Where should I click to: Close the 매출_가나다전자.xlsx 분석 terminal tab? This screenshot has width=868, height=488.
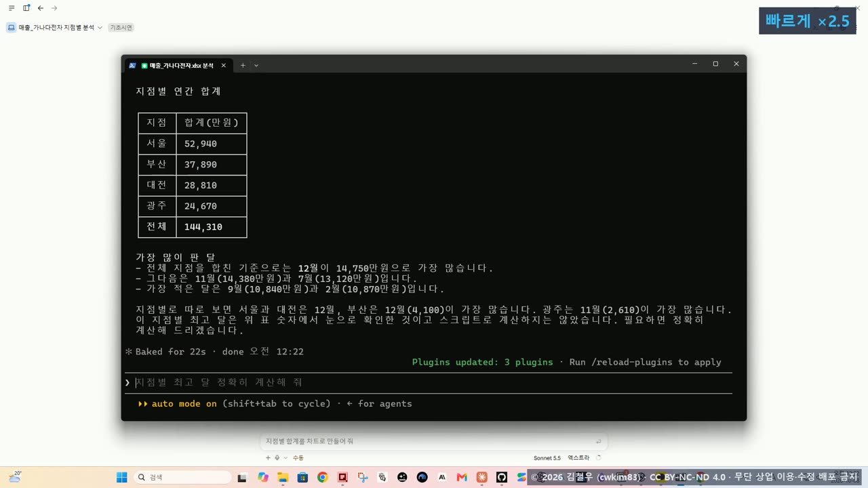pos(223,66)
